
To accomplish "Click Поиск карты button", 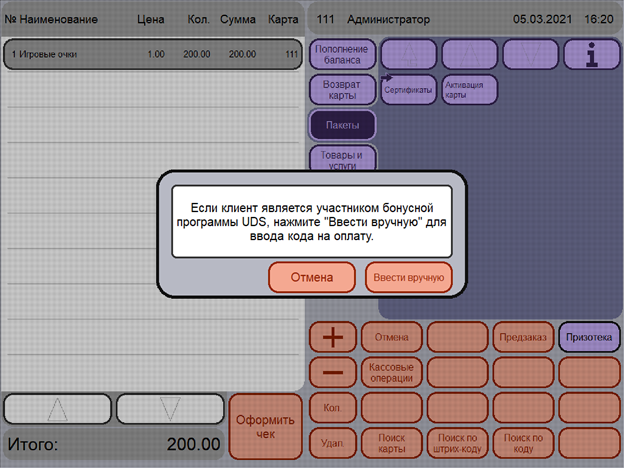I will 392,443.
